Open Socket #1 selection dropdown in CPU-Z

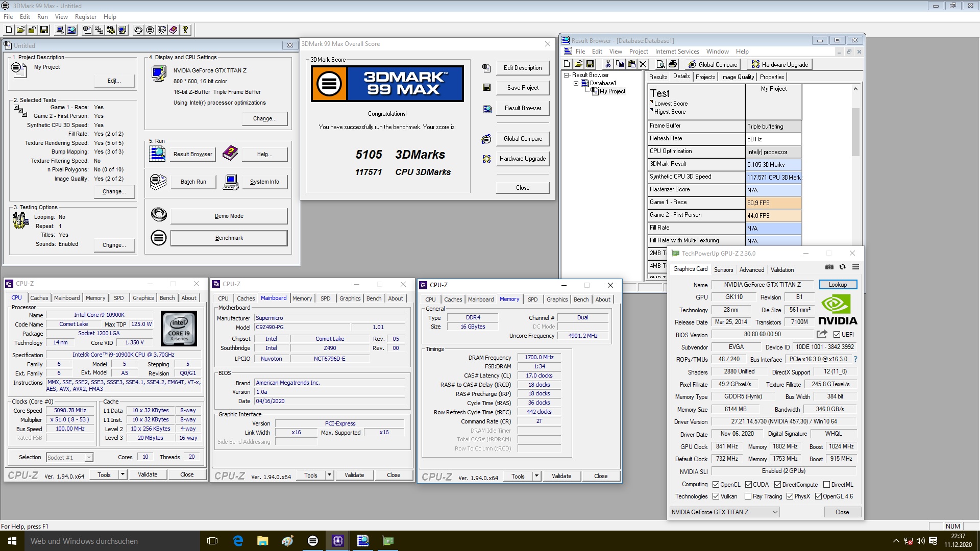click(69, 458)
